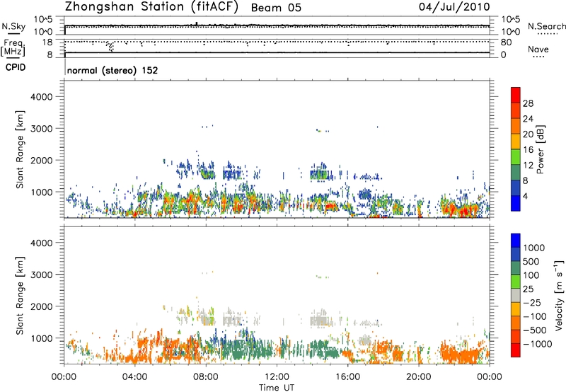Pick the red bottom segment of Velocity colorbar
Screen dimensions: 566x392
point(516,350)
